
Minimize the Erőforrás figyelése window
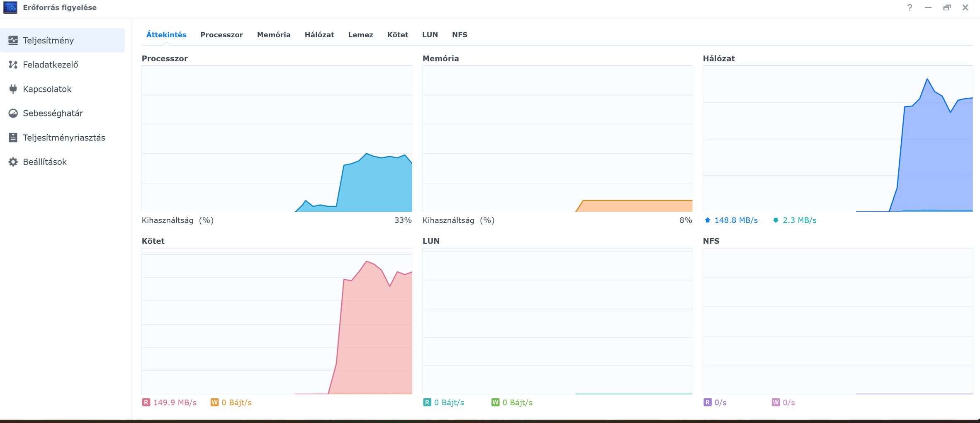[x=928, y=7]
